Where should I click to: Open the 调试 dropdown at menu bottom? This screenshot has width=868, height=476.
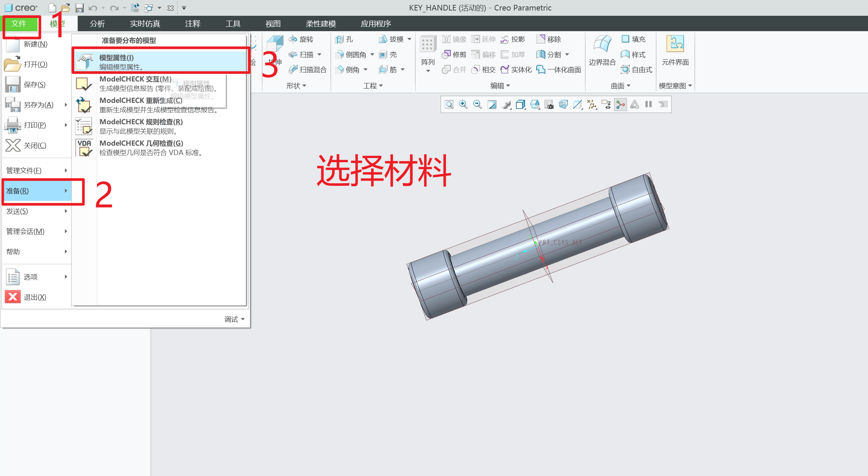tap(233, 319)
